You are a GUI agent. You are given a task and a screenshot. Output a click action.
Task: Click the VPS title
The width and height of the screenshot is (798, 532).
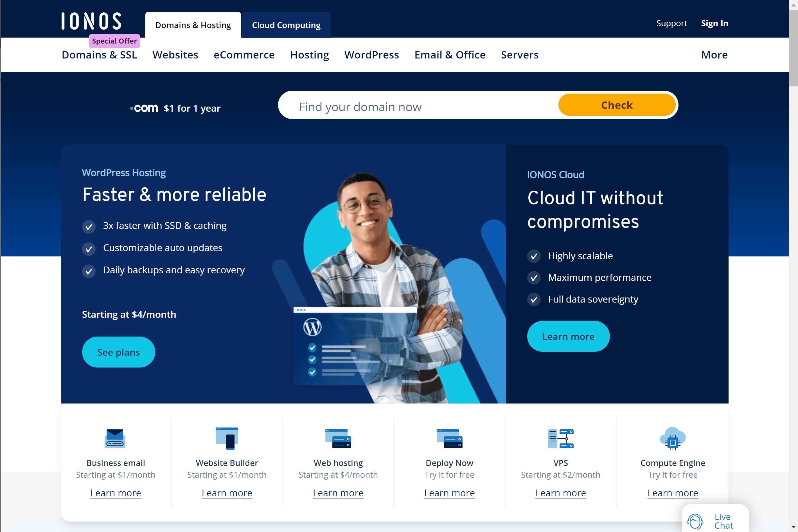[x=561, y=463]
